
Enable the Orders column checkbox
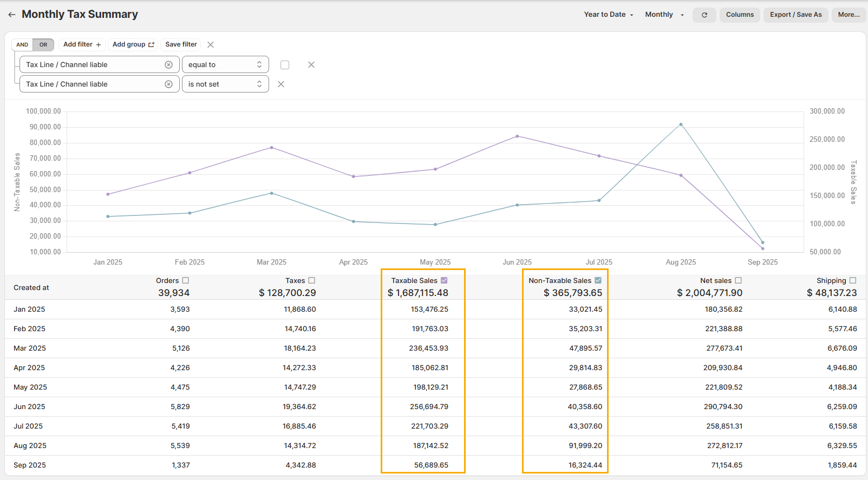(186, 280)
